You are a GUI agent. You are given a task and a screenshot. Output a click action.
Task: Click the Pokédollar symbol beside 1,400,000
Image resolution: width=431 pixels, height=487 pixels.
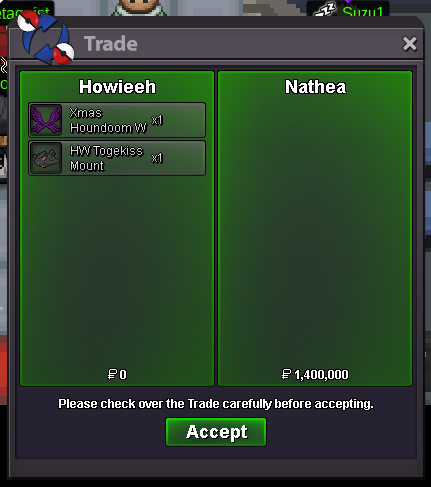click(x=286, y=374)
